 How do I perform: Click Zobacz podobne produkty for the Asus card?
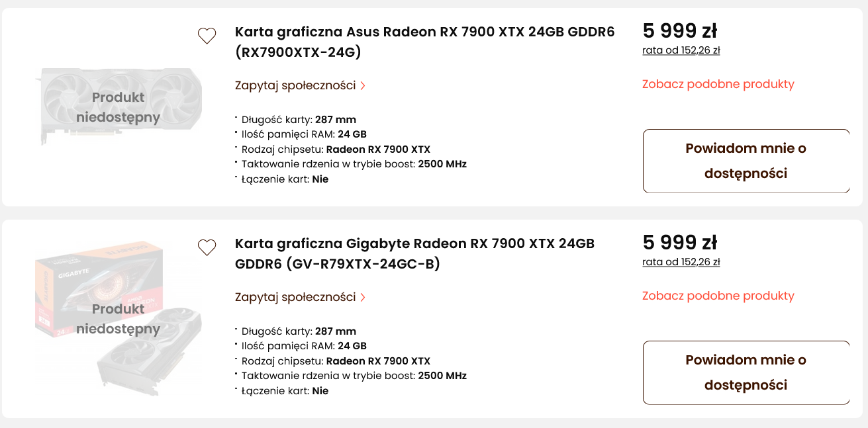point(718,84)
